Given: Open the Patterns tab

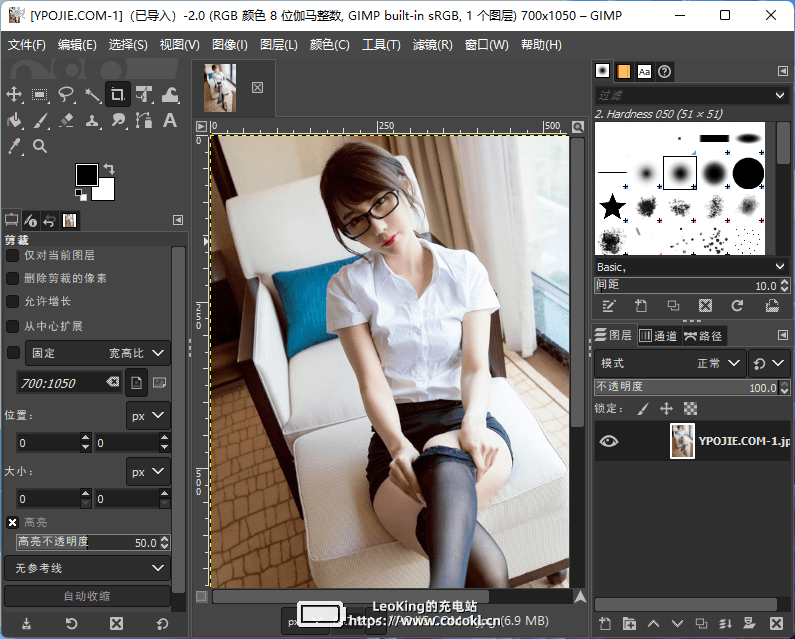Looking at the screenshot, I should pos(624,72).
